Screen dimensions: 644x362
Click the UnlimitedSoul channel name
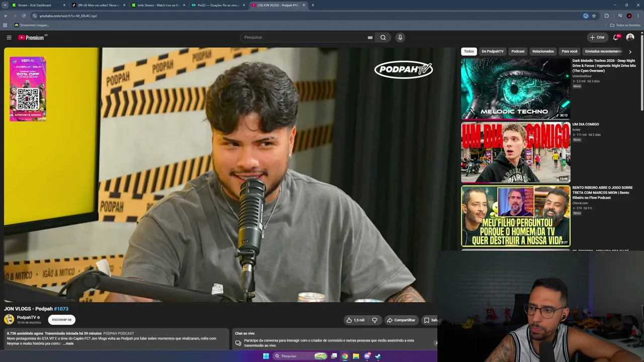[582, 76]
